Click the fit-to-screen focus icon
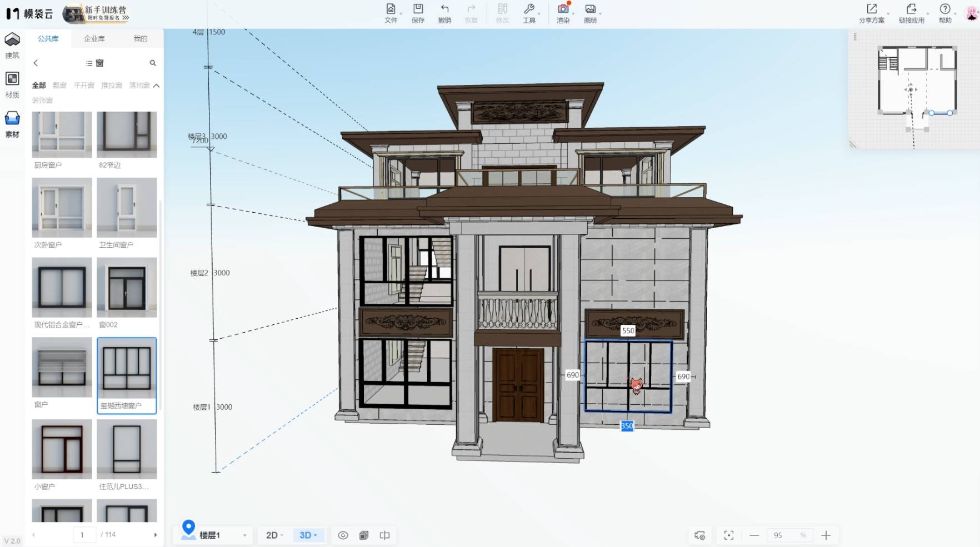Screen dimensions: 980x547 click(729, 535)
